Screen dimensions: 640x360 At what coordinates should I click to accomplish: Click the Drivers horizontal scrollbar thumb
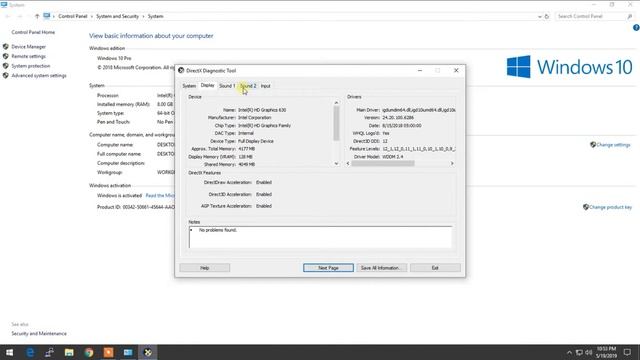click(383, 163)
